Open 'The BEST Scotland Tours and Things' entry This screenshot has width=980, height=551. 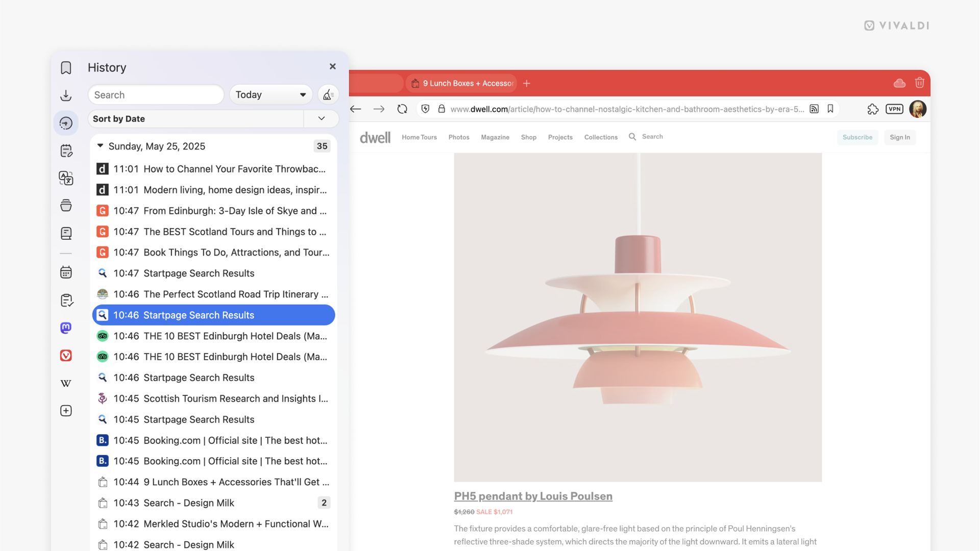pos(213,232)
